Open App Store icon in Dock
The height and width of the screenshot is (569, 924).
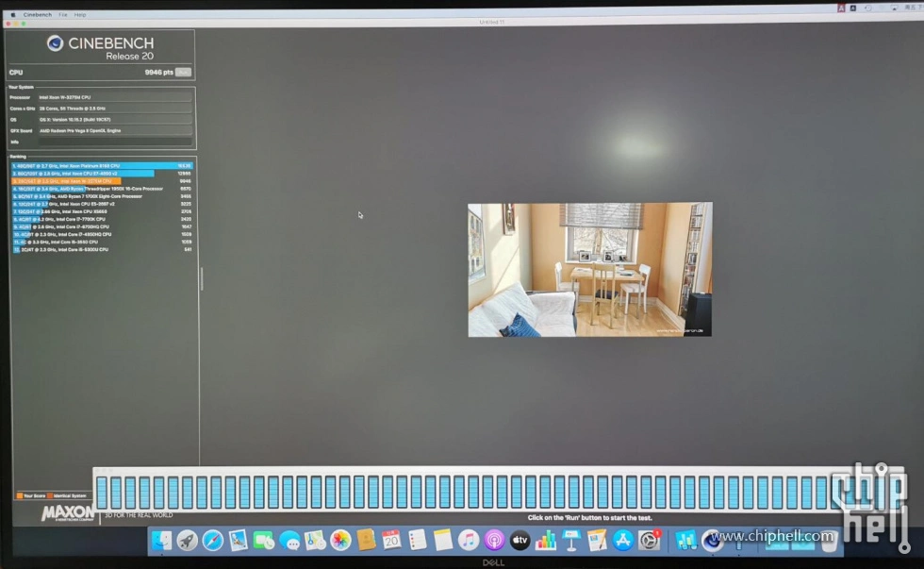622,540
